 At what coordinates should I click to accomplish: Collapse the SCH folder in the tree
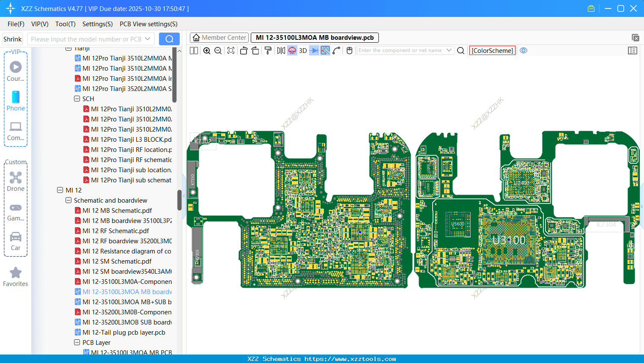pyautogui.click(x=77, y=99)
